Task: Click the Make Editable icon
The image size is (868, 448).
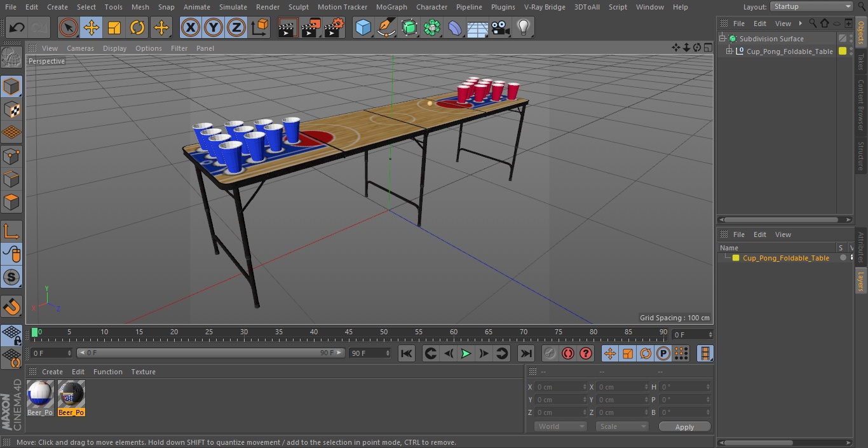Action: tap(11, 58)
